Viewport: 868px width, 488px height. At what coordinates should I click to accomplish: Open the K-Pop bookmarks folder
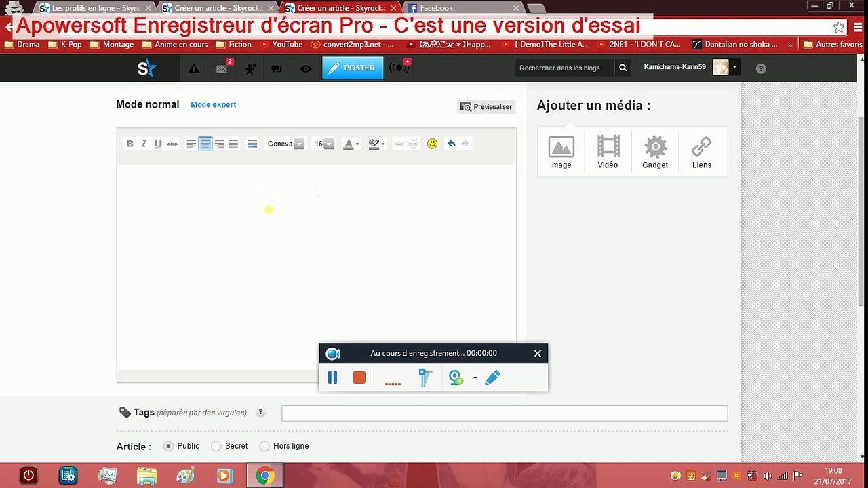65,45
